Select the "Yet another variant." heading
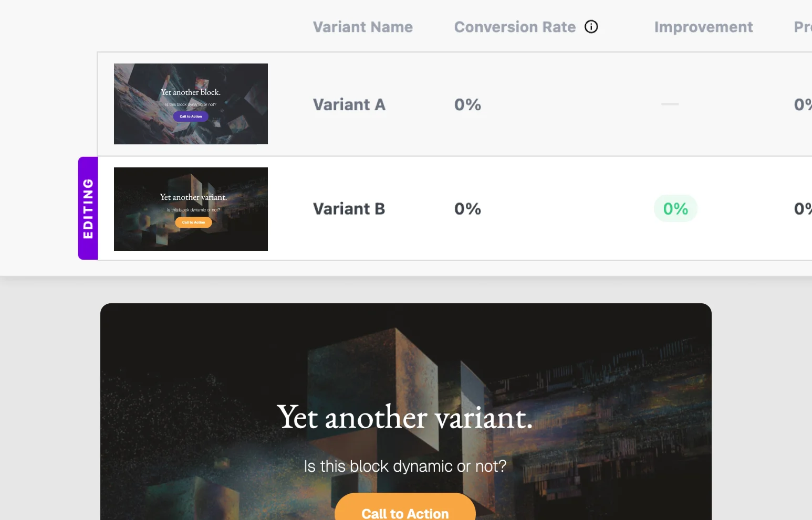The height and width of the screenshot is (520, 812). [x=405, y=418]
